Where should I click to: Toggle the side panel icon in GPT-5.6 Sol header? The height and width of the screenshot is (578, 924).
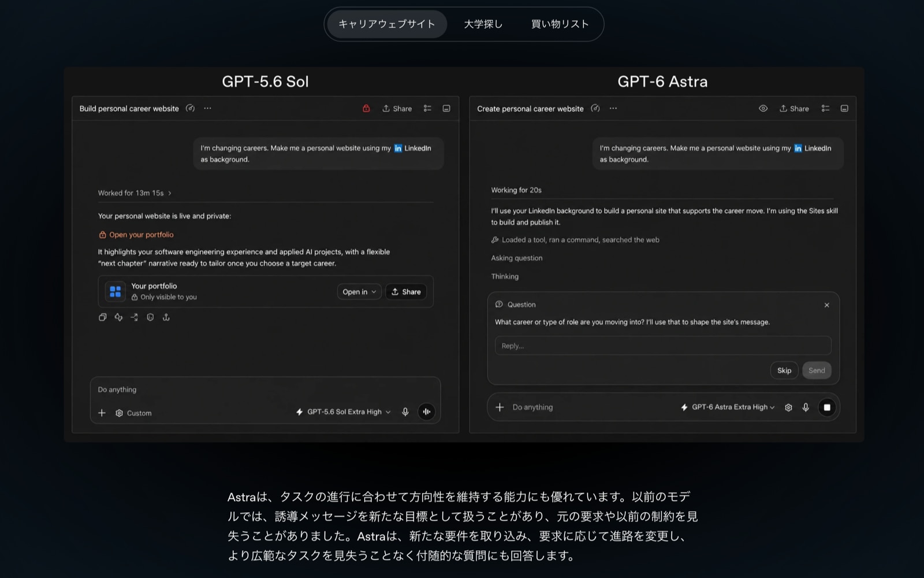click(x=446, y=108)
